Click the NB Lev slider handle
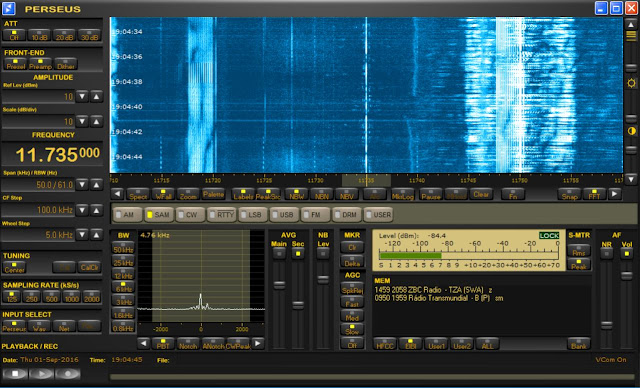The height and width of the screenshot is (388, 640). (x=323, y=279)
